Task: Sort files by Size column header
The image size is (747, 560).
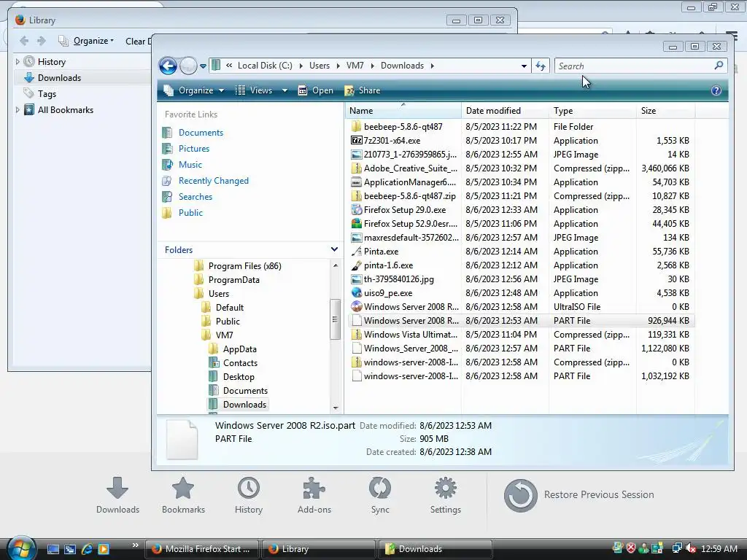Action: tap(665, 111)
